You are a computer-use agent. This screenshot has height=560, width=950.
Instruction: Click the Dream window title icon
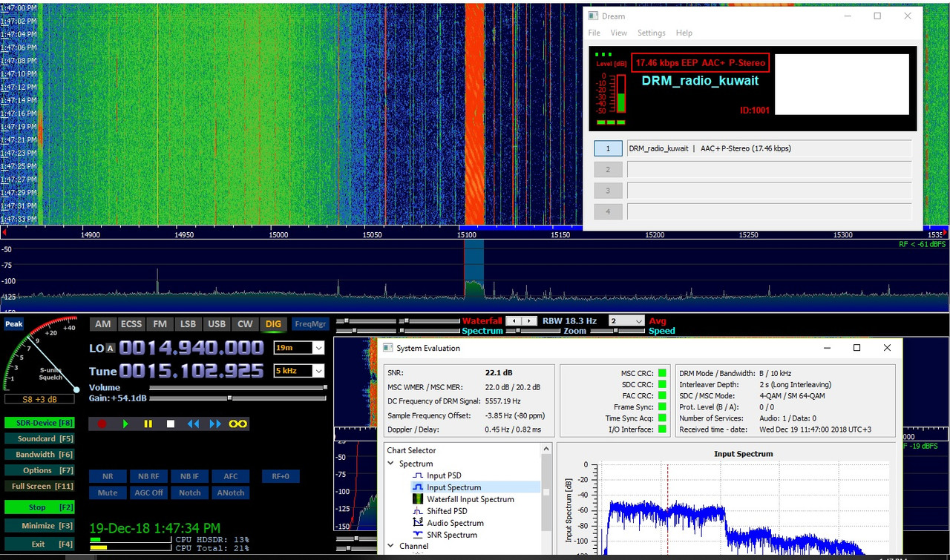click(x=594, y=16)
